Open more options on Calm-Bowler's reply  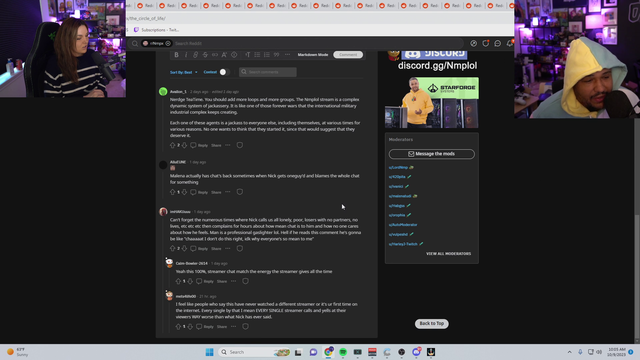tap(233, 281)
